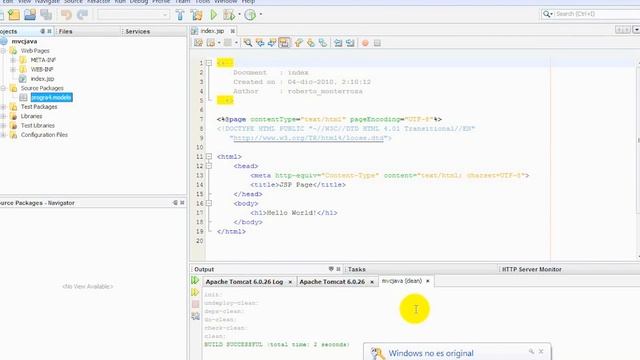Collapse the Web Pages tree node

[x=3, y=51]
